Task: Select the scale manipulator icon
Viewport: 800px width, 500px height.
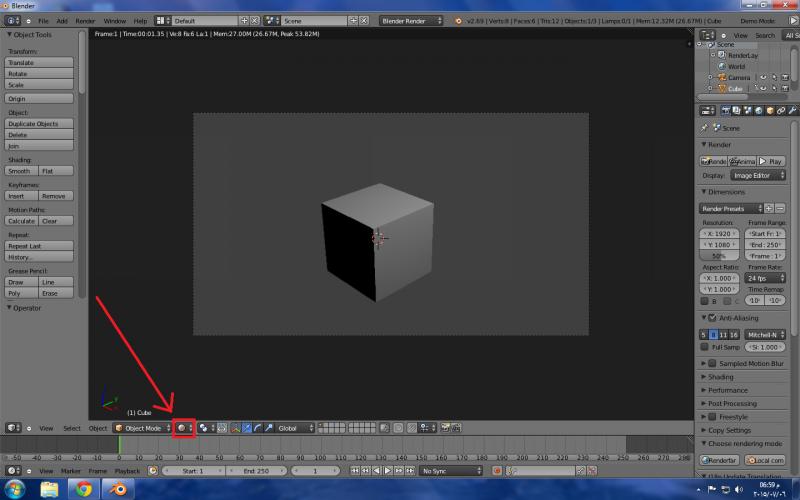Action: point(268,428)
